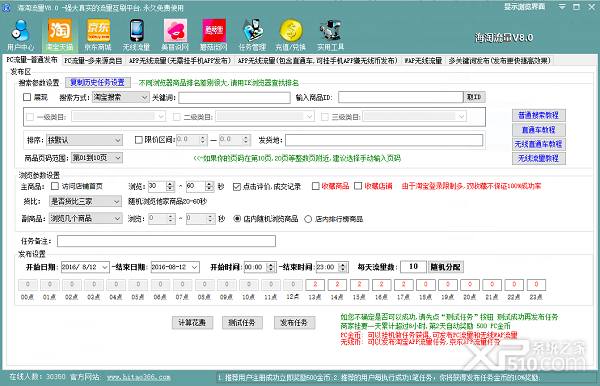Click the 计算花费 button

pyautogui.click(x=192, y=322)
